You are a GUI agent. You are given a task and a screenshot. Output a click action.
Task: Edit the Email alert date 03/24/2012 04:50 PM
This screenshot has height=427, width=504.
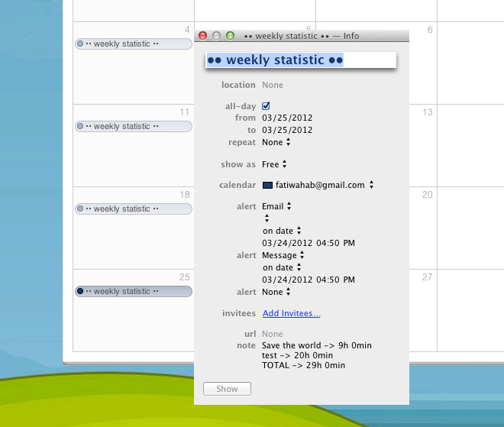(x=309, y=243)
